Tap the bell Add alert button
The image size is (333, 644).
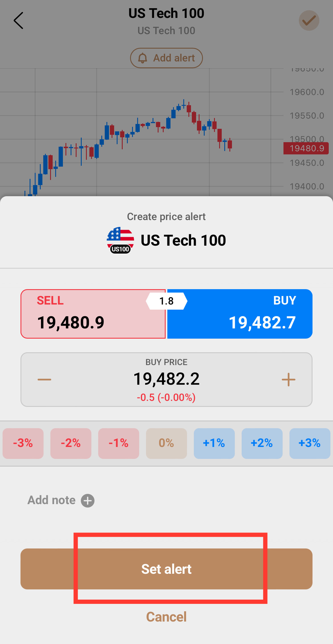click(x=166, y=58)
